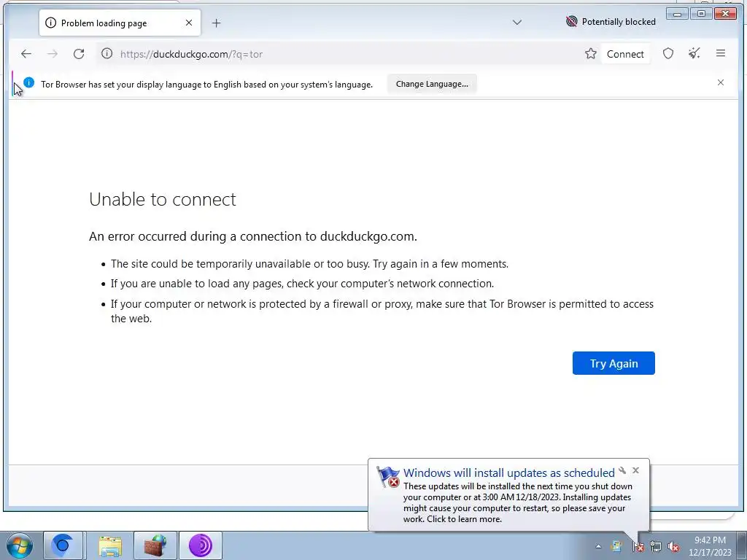Viewport: 747px width, 560px height.
Task: Click text about firewall or proxy
Action: (x=382, y=311)
